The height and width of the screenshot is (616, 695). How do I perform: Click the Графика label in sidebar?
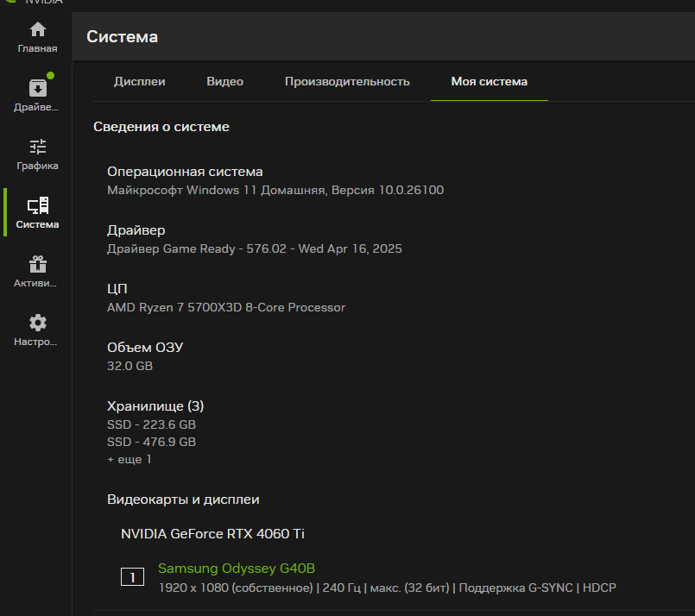click(x=38, y=166)
